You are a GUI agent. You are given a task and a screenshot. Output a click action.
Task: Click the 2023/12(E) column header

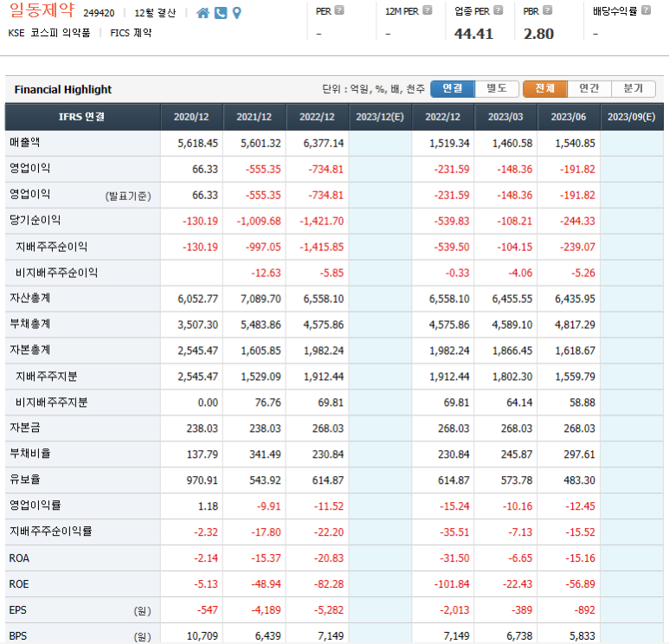[380, 117]
